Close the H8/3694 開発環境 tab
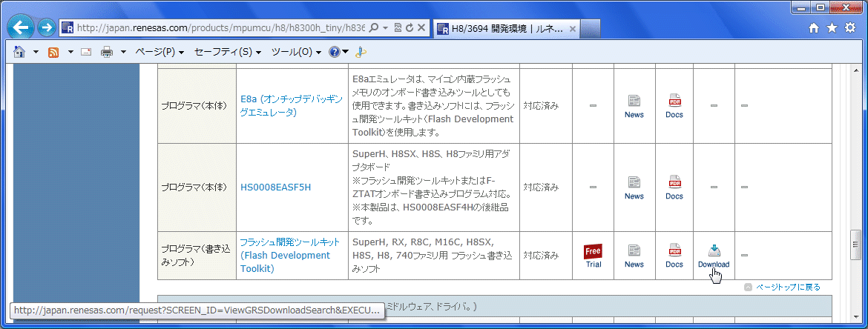 573,28
